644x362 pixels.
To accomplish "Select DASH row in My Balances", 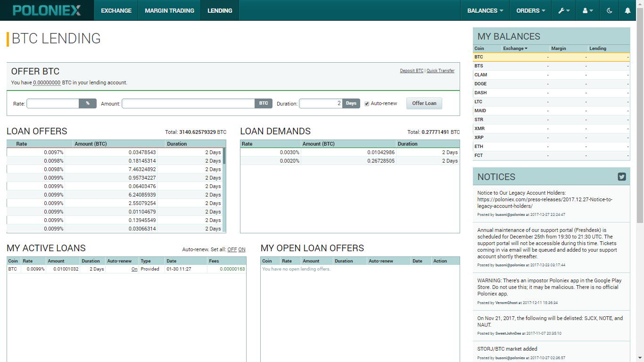I will click(x=551, y=93).
